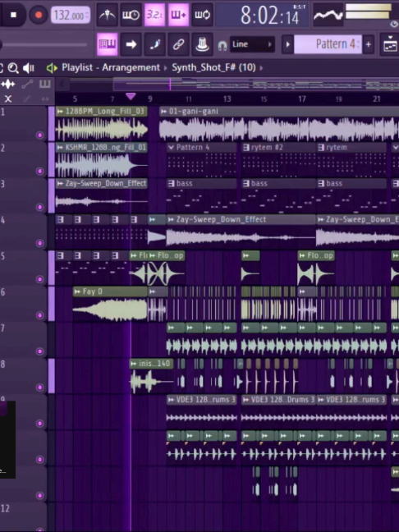Click bar 17 on the timeline ruler
The width and height of the screenshot is (399, 532).
(x=302, y=99)
